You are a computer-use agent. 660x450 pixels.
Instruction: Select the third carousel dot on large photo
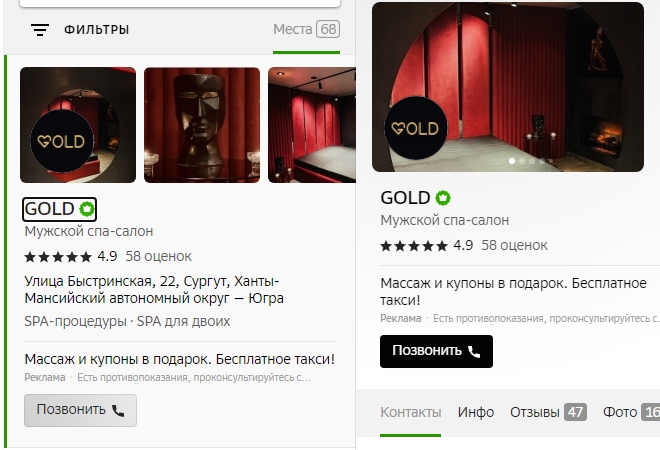coord(532,161)
